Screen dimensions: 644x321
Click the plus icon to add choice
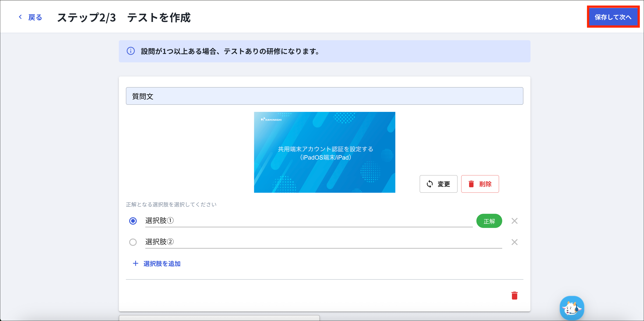[x=136, y=264]
